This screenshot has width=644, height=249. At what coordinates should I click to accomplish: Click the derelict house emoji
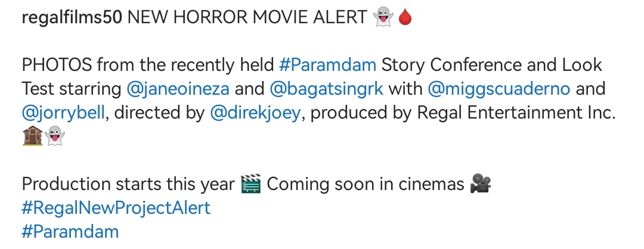32,136
